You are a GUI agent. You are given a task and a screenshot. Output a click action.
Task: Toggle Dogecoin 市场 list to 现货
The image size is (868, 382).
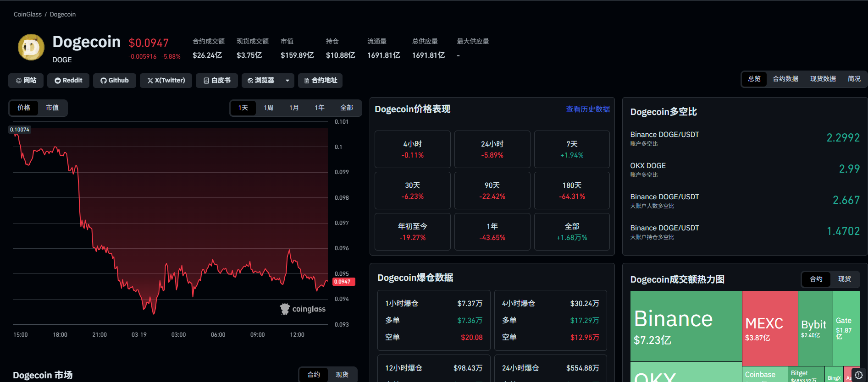pos(342,375)
